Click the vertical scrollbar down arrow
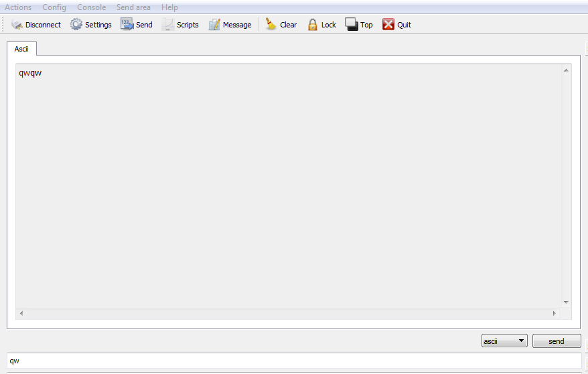The height and width of the screenshot is (374, 588). (566, 302)
